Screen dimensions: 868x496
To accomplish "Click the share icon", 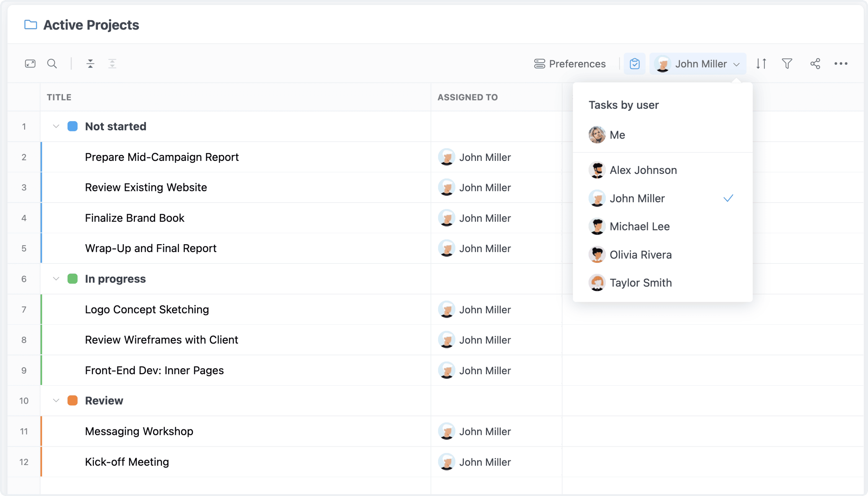I will pyautogui.click(x=815, y=64).
